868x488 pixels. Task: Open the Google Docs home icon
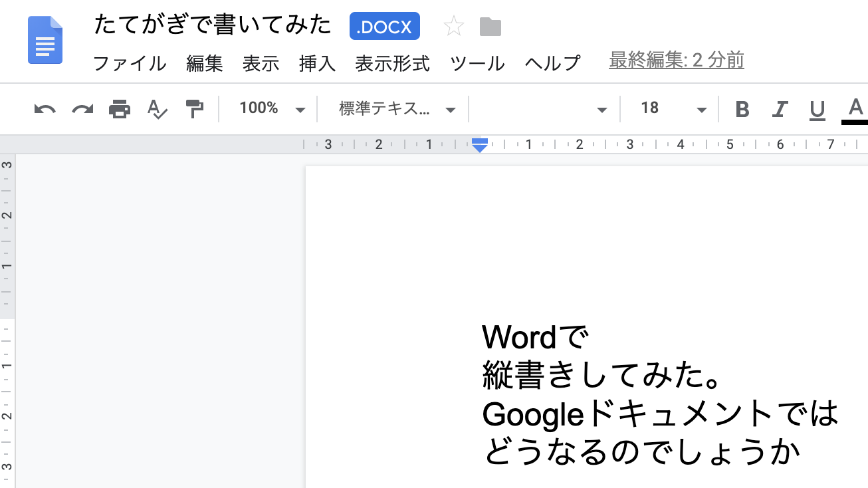click(45, 40)
